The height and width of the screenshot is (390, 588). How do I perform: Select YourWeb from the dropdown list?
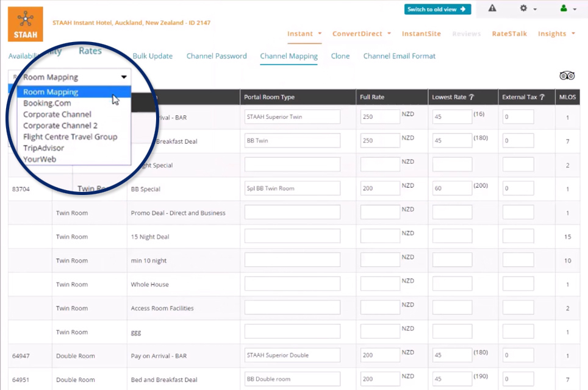click(74, 159)
